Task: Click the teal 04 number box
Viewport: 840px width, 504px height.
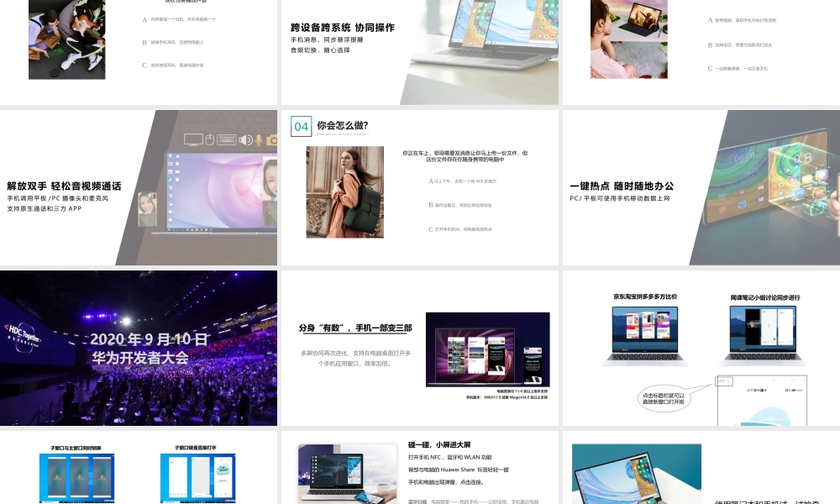Action: (301, 126)
